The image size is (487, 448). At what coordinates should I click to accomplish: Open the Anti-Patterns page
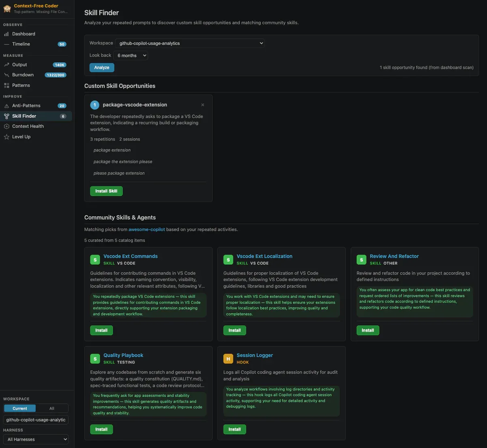click(x=37, y=106)
